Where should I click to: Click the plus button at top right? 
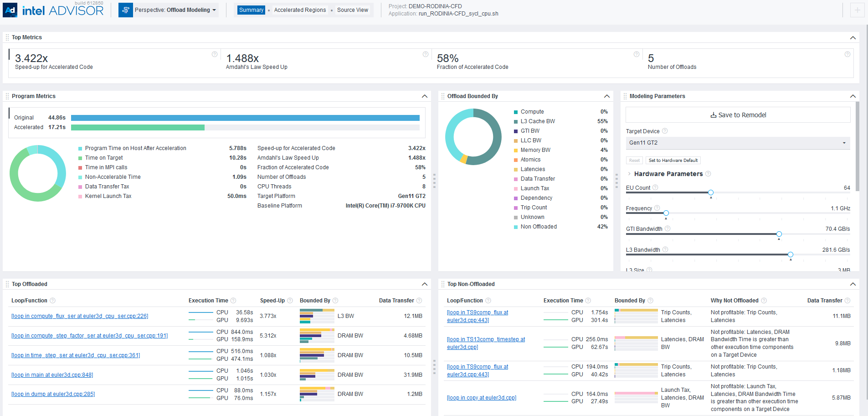tap(857, 10)
